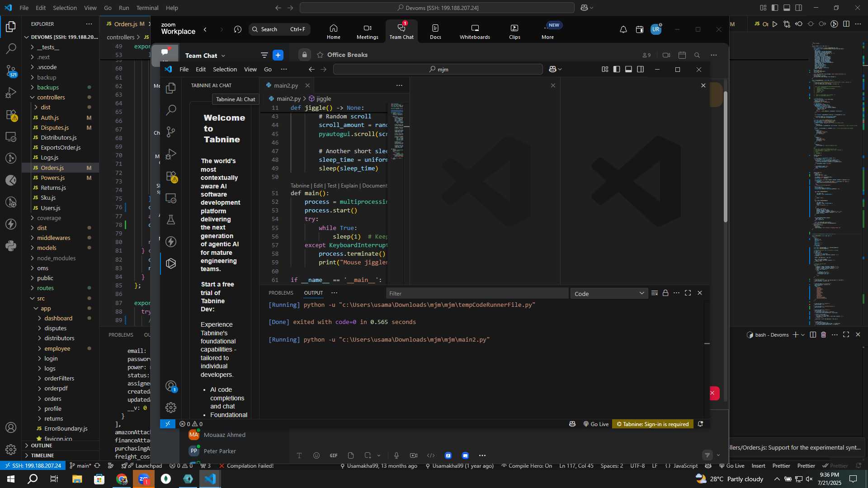Create new chat with plus icon

278,55
